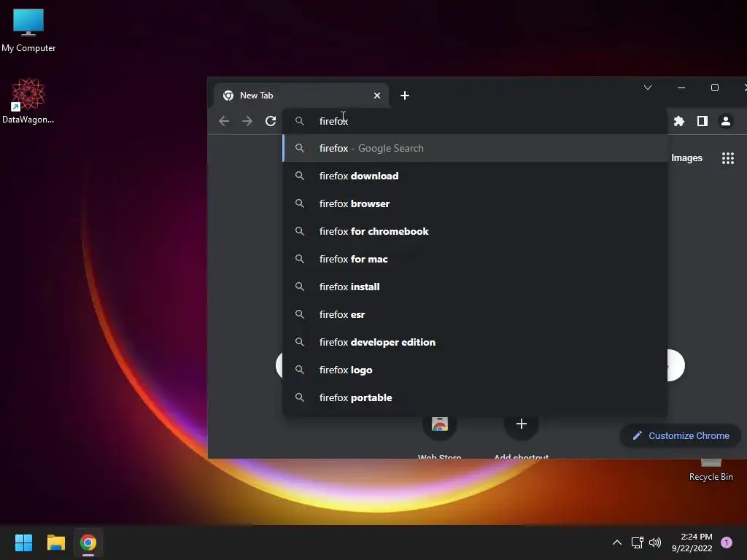Click the Chrome taskbar icon

click(x=88, y=542)
